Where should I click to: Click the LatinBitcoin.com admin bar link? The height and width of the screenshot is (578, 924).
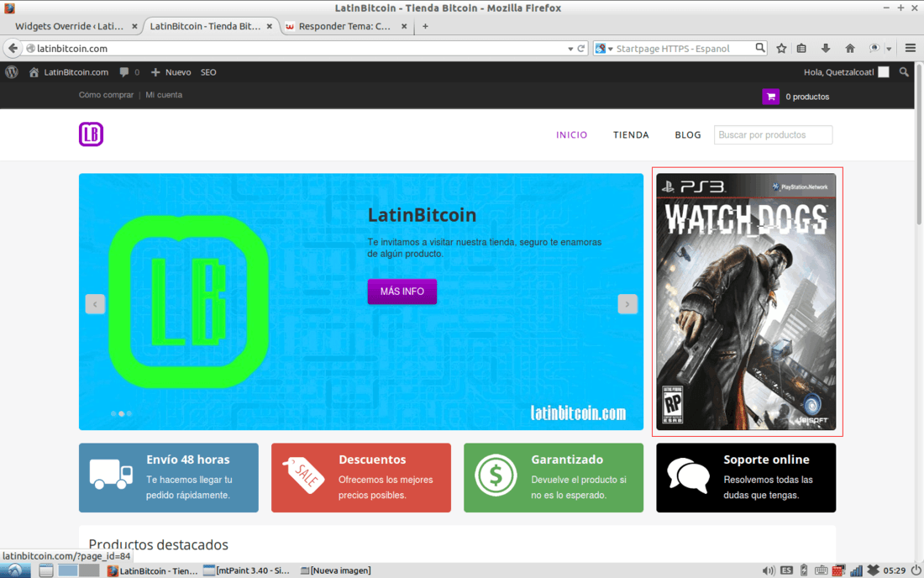tap(69, 72)
